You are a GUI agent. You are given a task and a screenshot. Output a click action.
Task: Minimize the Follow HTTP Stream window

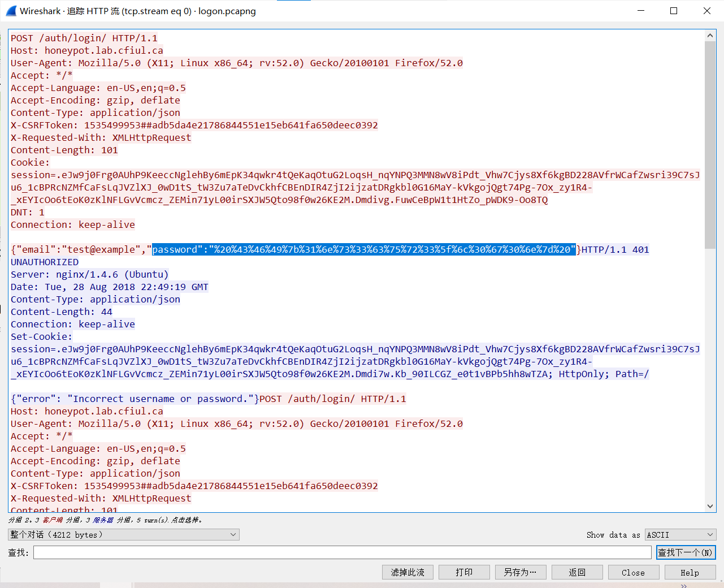click(641, 11)
